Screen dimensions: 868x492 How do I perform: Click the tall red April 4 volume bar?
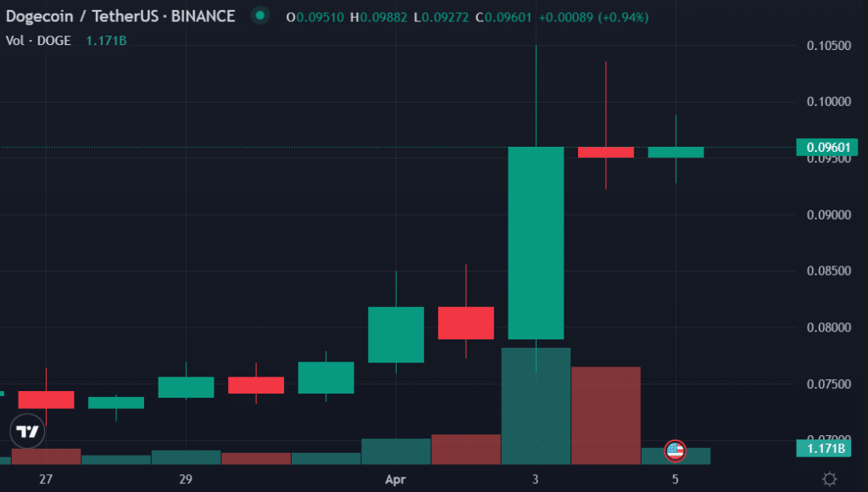click(605, 416)
